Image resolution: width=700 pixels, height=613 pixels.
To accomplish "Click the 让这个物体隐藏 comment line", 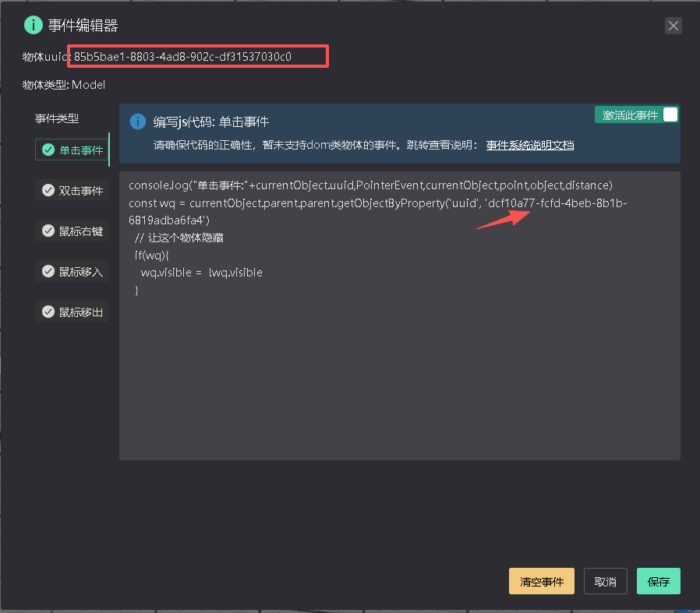I will [184, 238].
